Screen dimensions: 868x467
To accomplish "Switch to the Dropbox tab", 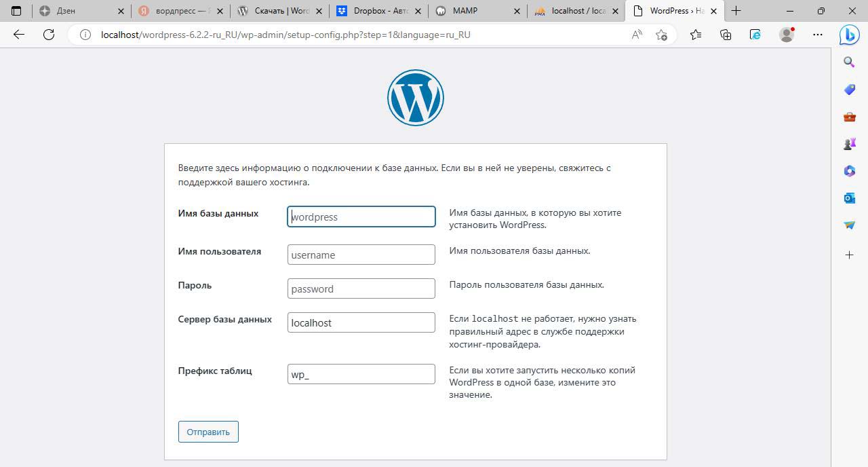I will pos(380,11).
